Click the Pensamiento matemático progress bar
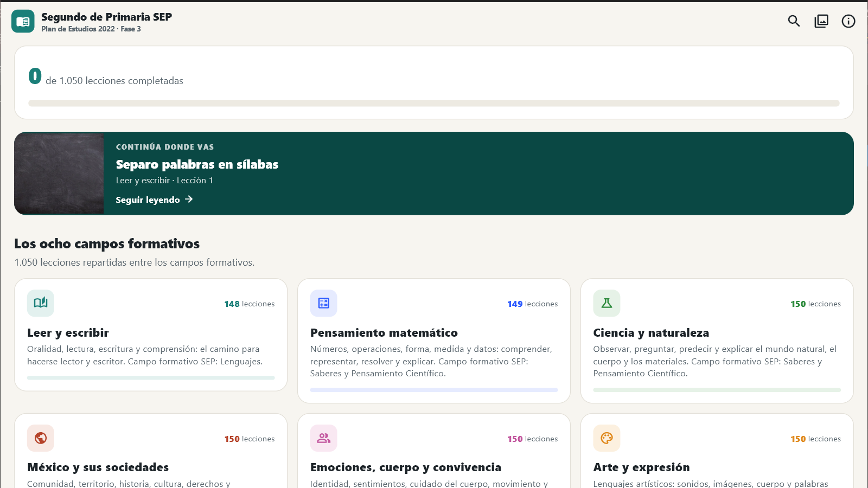The image size is (868, 488). (434, 390)
